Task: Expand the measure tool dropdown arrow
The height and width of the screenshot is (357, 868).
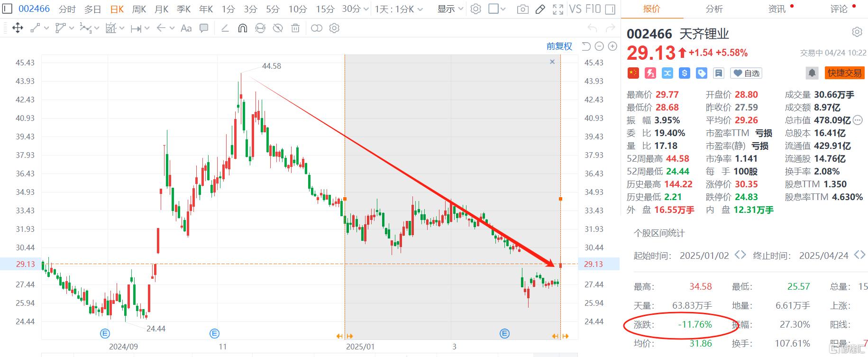Action: pos(147,28)
